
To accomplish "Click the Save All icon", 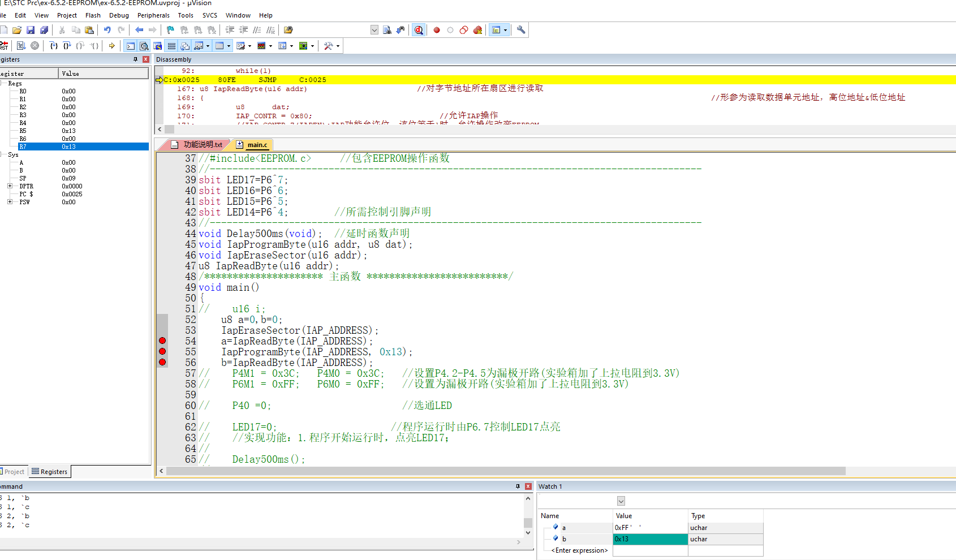I will pos(44,30).
